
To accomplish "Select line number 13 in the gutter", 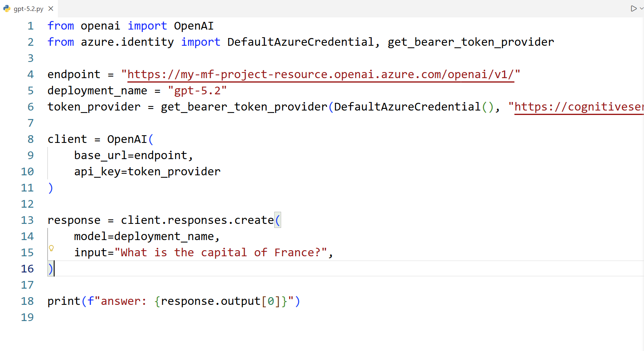I will tap(27, 220).
